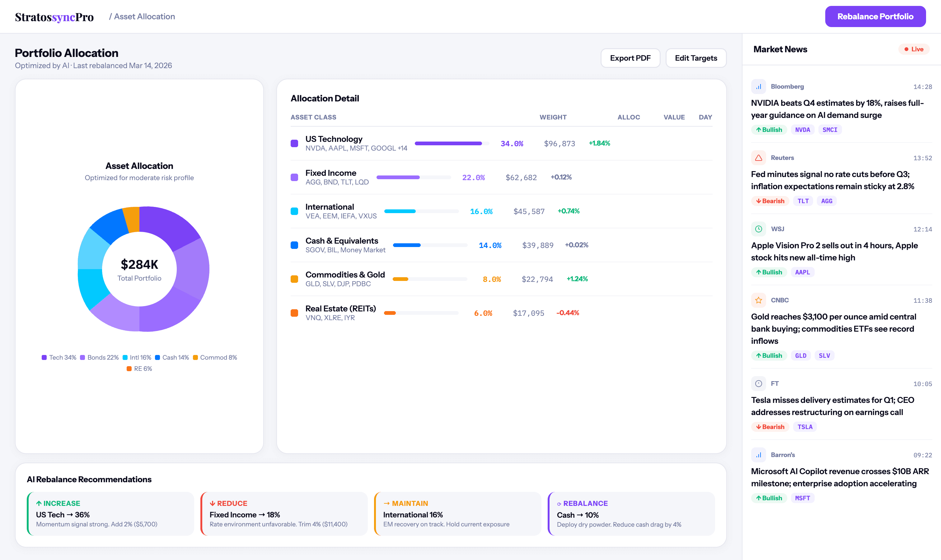Toggle the Live indicator on Market News
This screenshot has width=941, height=560.
(914, 49)
